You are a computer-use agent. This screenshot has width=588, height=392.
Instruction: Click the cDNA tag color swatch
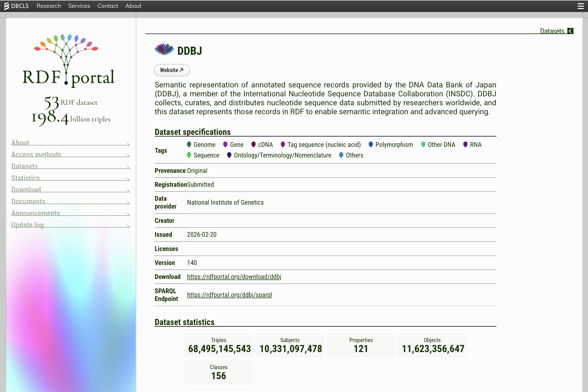click(254, 145)
